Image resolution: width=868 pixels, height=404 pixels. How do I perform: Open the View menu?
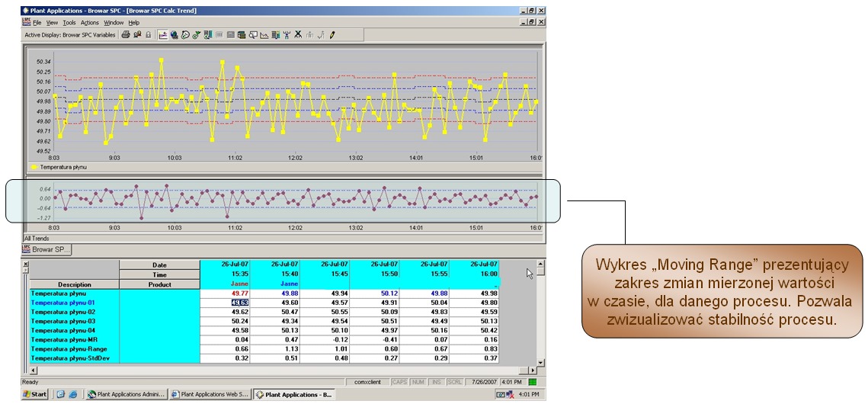pyautogui.click(x=52, y=23)
